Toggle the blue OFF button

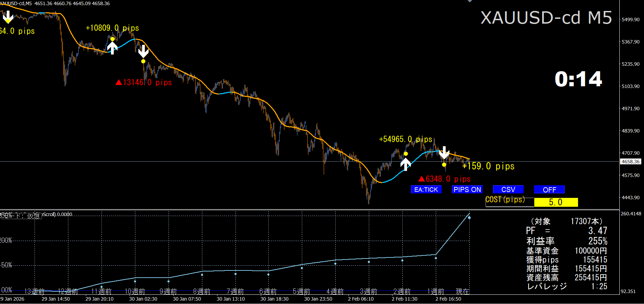[x=549, y=190]
